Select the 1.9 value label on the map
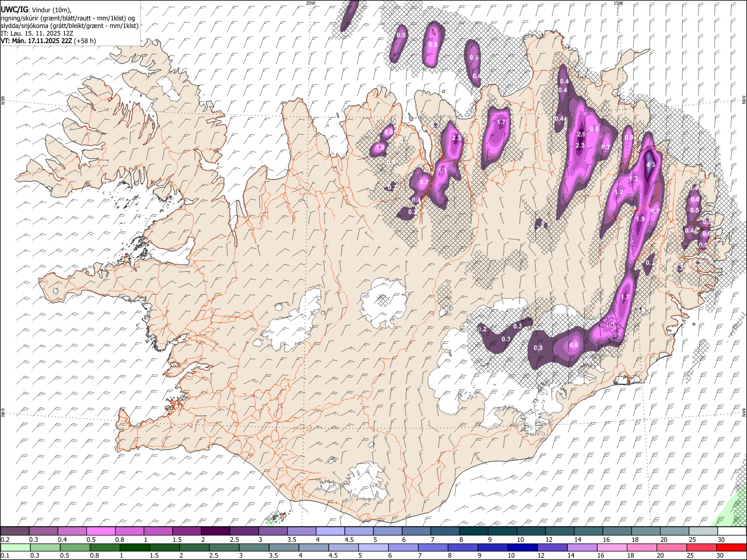 pos(640,219)
